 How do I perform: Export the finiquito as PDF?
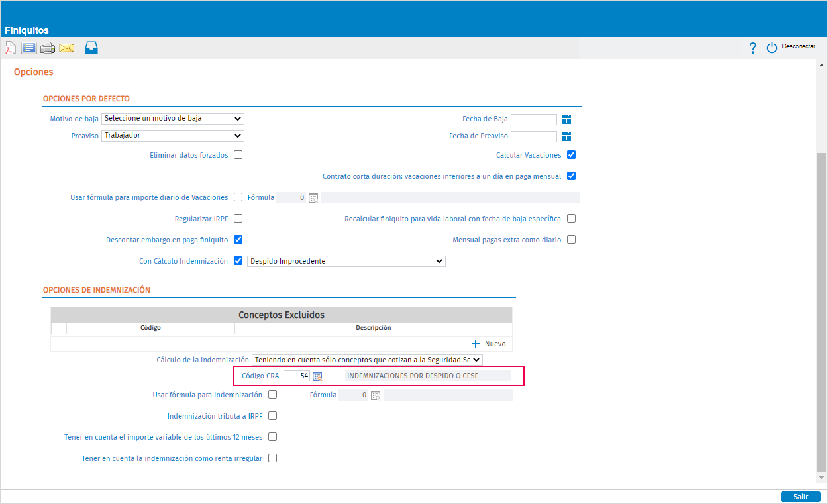coord(10,48)
